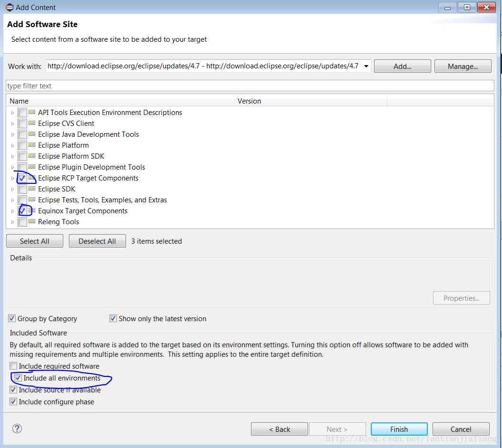
Task: Click category icon beside Eclipse CVS Client
Action: (x=32, y=123)
